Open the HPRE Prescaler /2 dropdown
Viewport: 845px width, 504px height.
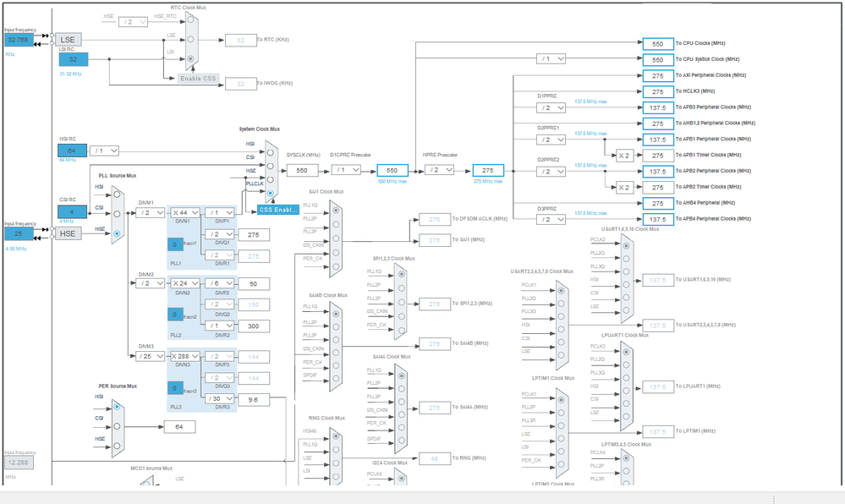(x=439, y=170)
